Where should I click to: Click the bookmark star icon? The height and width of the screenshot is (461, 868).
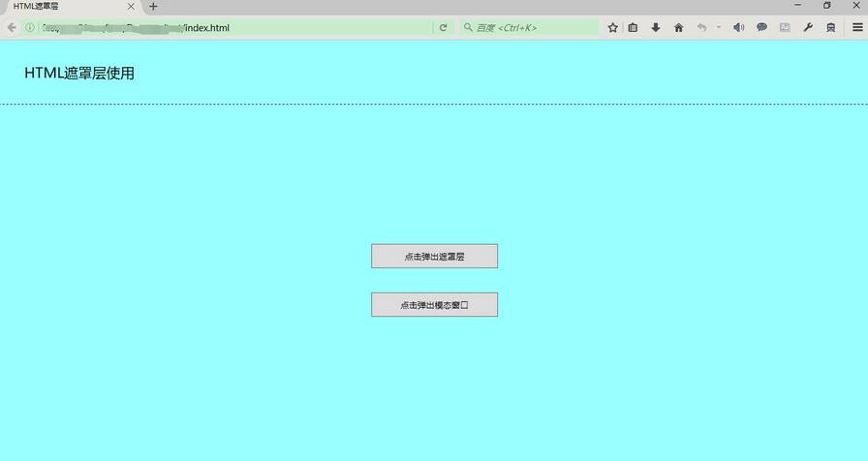point(612,28)
